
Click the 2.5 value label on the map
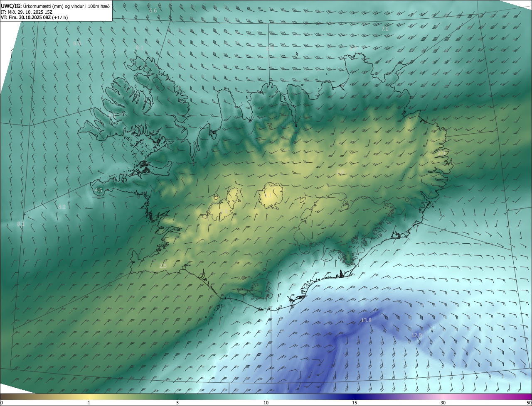tap(163, 266)
